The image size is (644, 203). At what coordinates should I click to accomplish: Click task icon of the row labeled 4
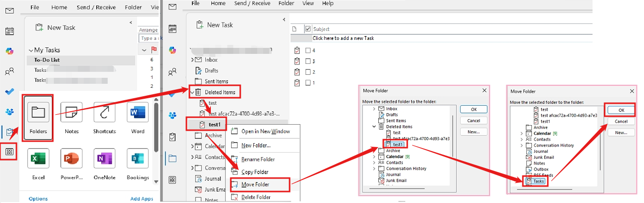point(298,50)
